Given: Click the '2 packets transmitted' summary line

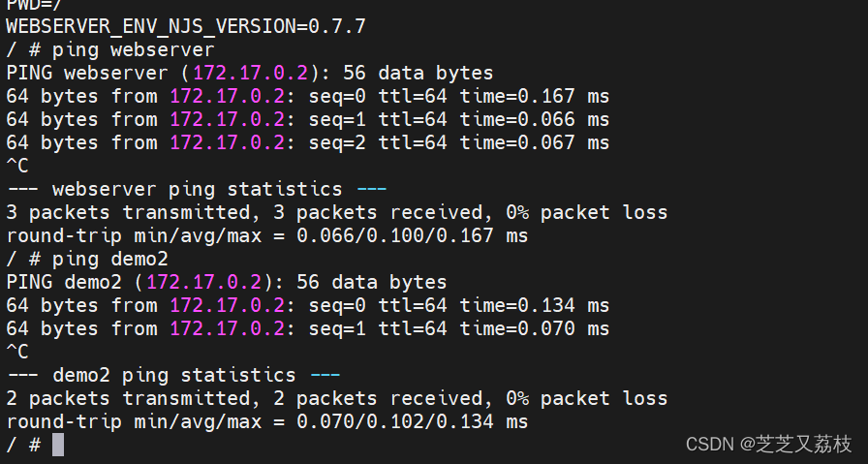Looking at the screenshot, I should pos(336,398).
